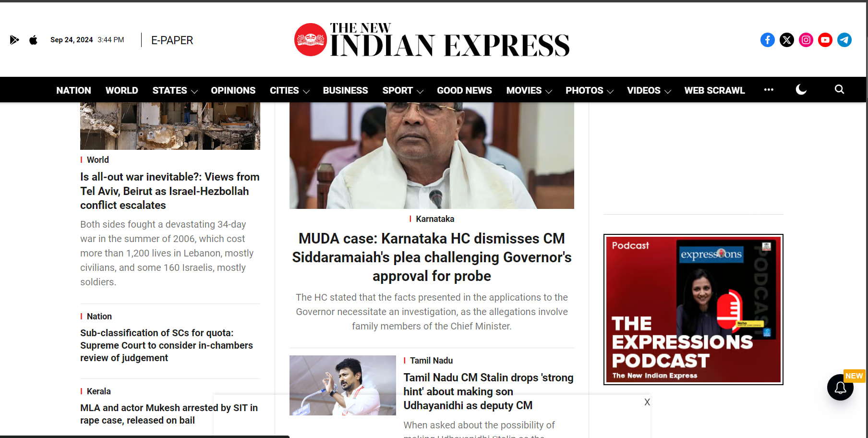The image size is (868, 438).
Task: Open the Telegram channel icon
Action: (x=844, y=40)
